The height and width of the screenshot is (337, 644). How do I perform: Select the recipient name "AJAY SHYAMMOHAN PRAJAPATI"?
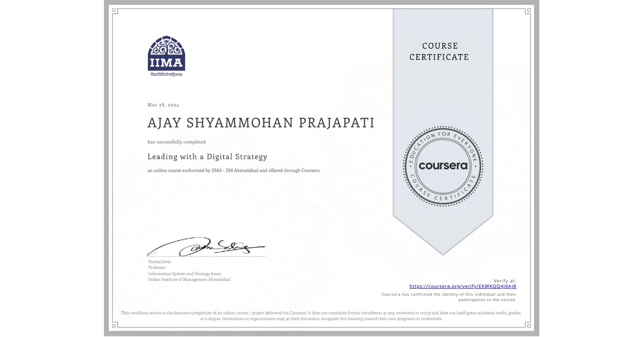tap(261, 123)
